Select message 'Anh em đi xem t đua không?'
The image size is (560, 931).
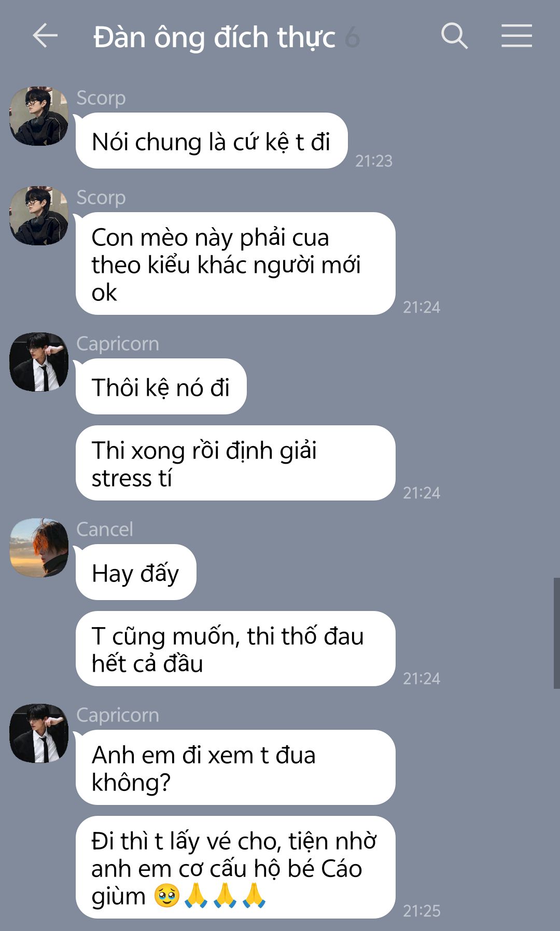click(235, 768)
